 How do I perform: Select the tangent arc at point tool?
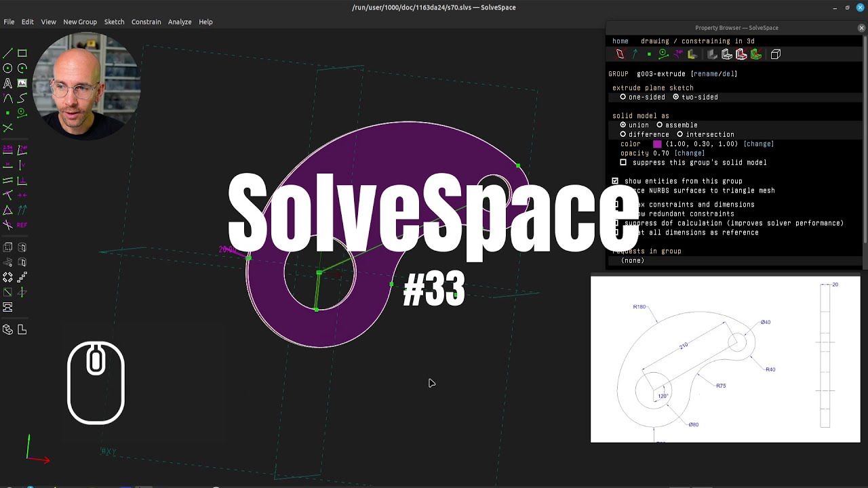tap(7, 98)
